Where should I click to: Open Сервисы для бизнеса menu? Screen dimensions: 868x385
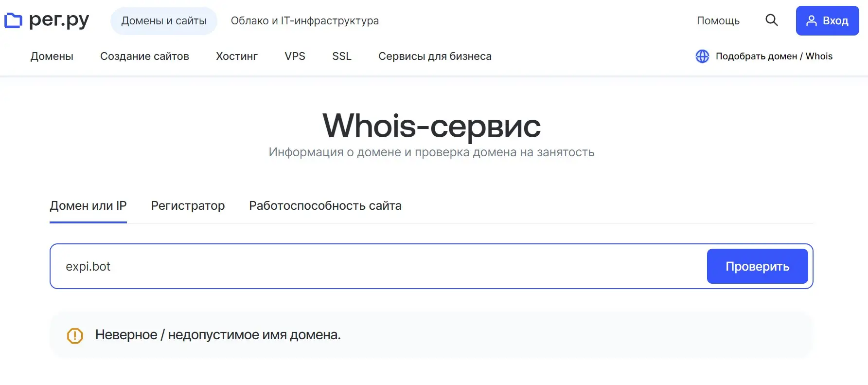[435, 56]
